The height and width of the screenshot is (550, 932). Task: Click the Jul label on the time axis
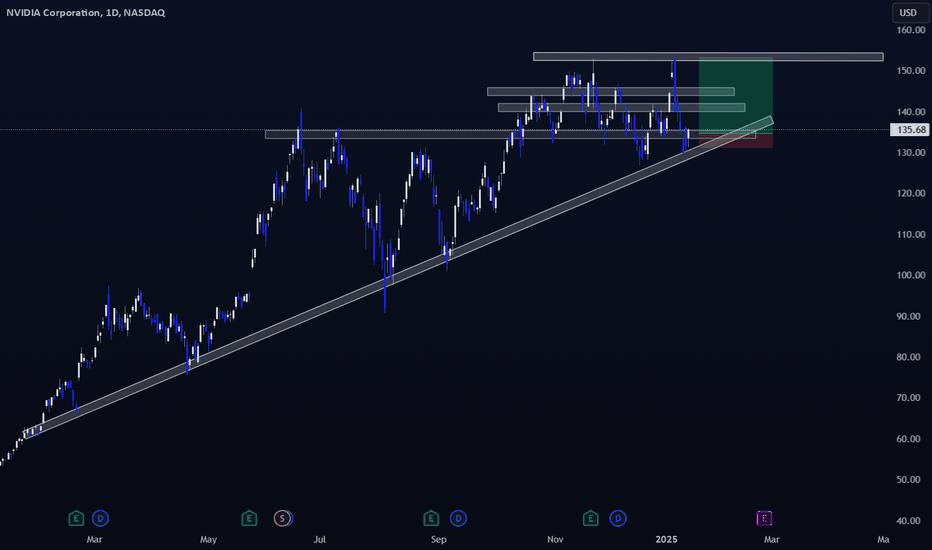(x=320, y=539)
